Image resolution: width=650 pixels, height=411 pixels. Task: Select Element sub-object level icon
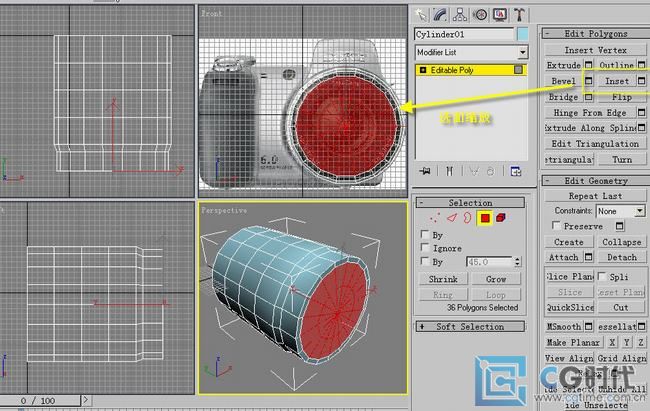coord(501,218)
